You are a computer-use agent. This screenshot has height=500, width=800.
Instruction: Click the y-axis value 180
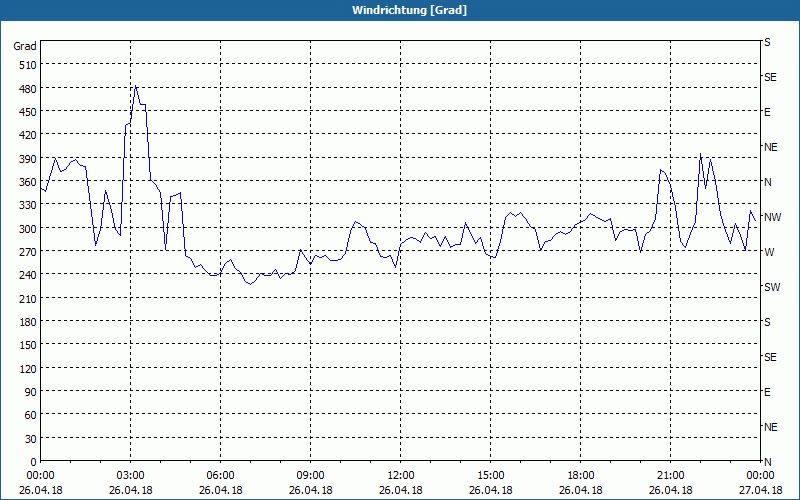click(x=28, y=322)
